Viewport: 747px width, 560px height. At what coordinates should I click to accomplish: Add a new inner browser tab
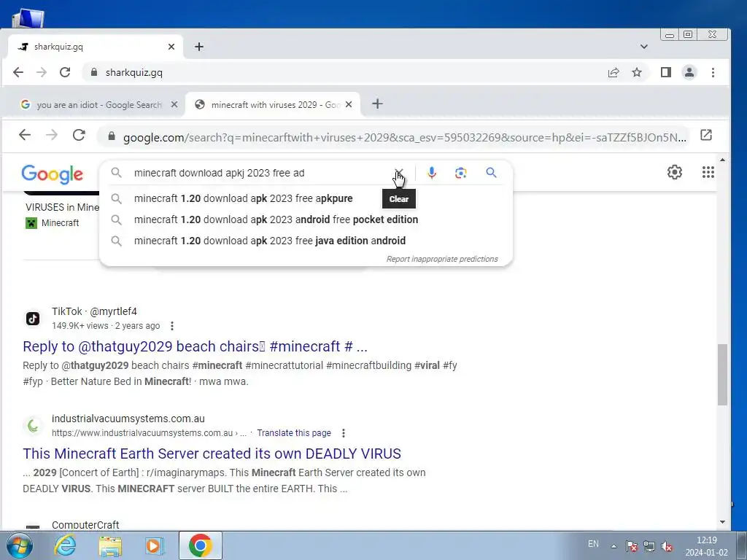click(377, 104)
